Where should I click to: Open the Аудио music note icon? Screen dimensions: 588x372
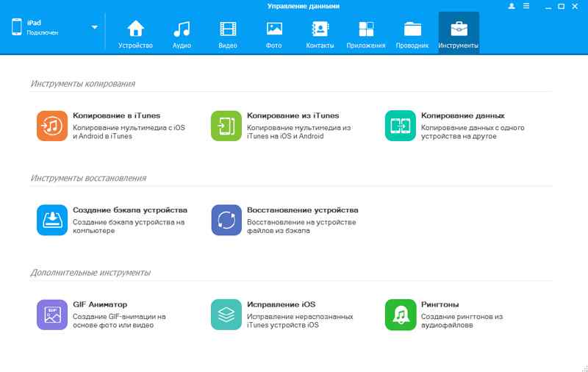(182, 29)
